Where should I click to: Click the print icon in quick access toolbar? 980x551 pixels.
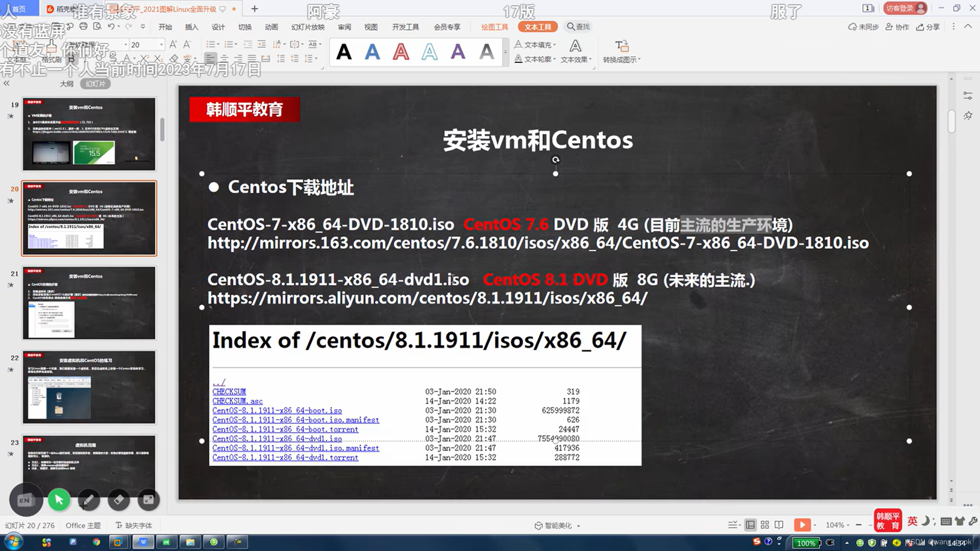[x=83, y=27]
